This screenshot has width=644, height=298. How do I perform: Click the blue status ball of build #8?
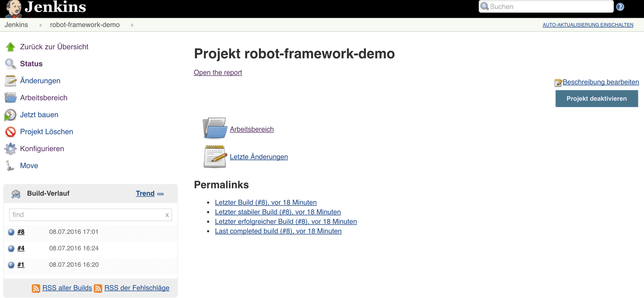pos(11,232)
